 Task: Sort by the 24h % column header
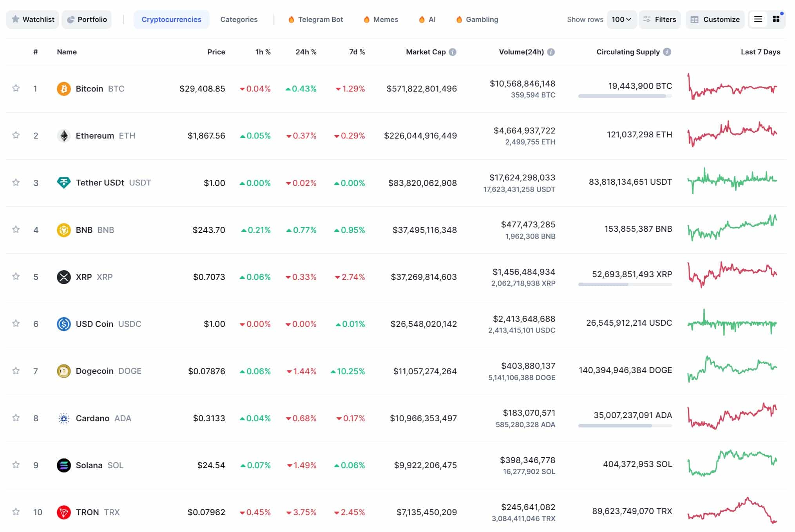click(x=306, y=52)
